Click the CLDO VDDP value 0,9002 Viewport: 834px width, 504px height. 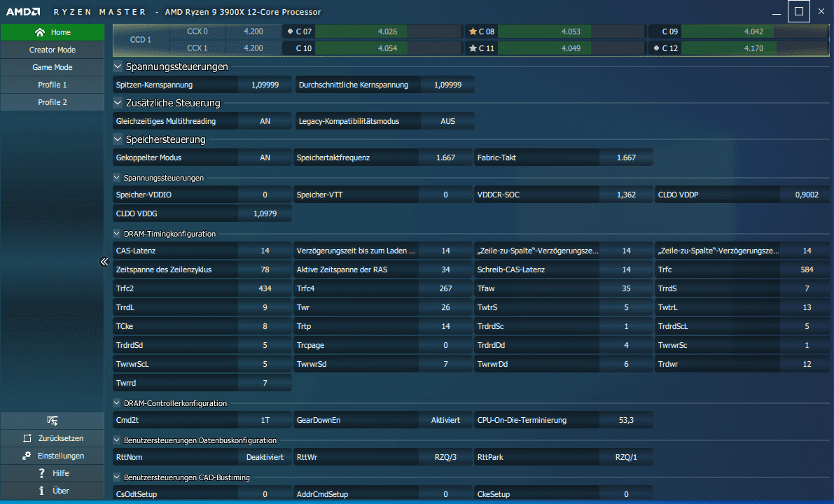point(807,195)
